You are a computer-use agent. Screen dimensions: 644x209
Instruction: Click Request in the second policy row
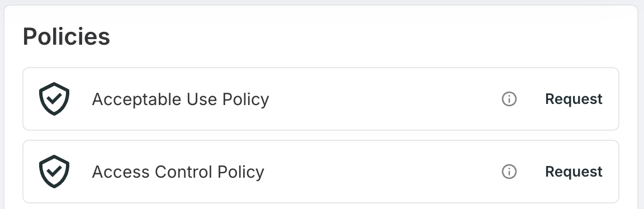[574, 172]
